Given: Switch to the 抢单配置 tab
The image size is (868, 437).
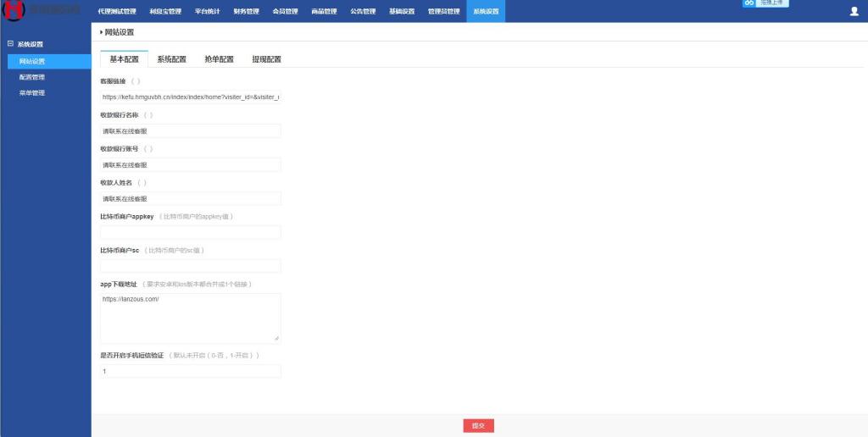Looking at the screenshot, I should 219,59.
